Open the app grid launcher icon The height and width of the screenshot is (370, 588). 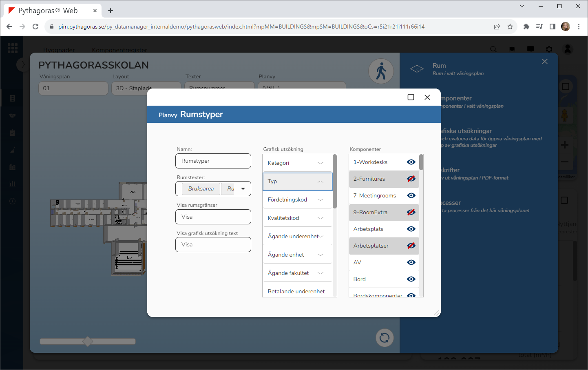pyautogui.click(x=13, y=48)
